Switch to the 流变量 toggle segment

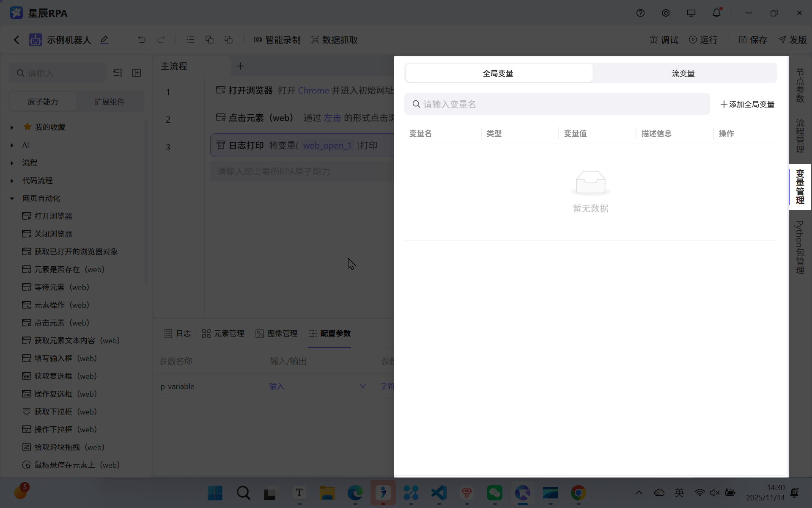(x=683, y=73)
